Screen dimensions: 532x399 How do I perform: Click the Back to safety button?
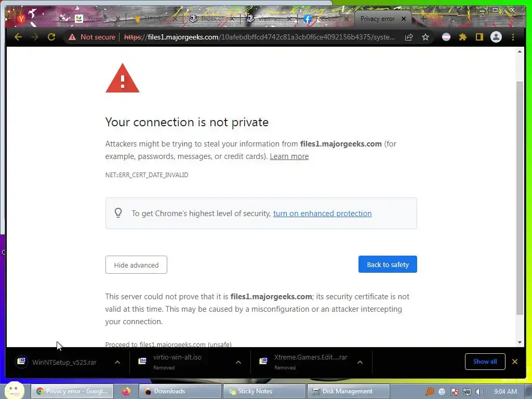pos(388,264)
